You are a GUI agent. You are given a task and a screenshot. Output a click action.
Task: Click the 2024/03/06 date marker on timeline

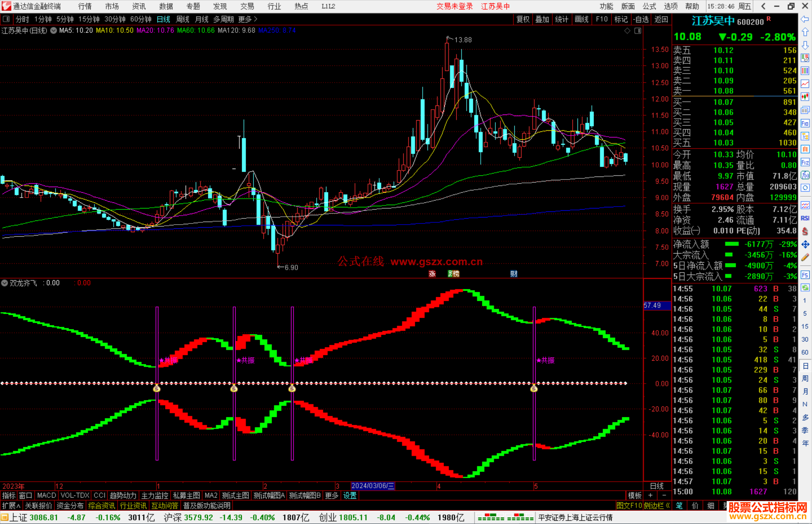373,486
